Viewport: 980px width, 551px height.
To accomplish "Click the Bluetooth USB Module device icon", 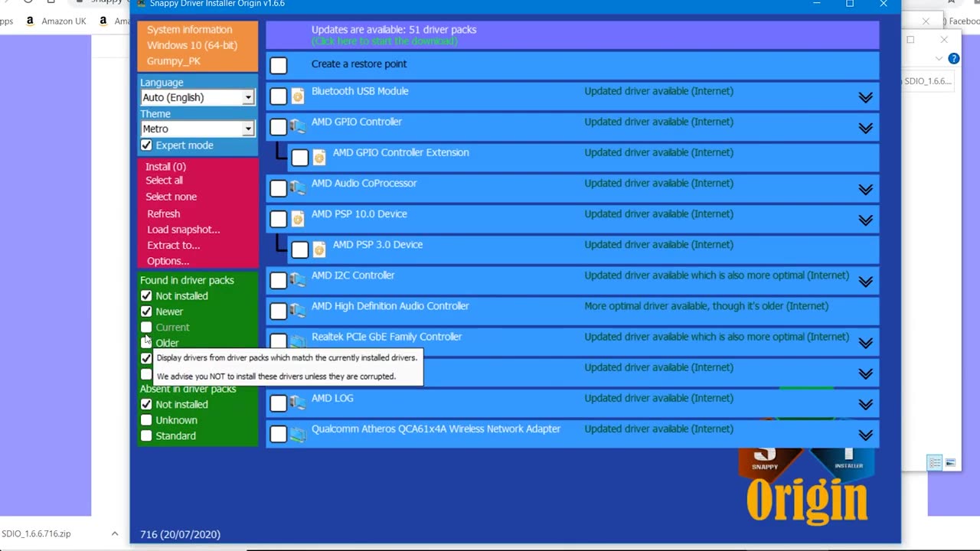I will click(298, 96).
